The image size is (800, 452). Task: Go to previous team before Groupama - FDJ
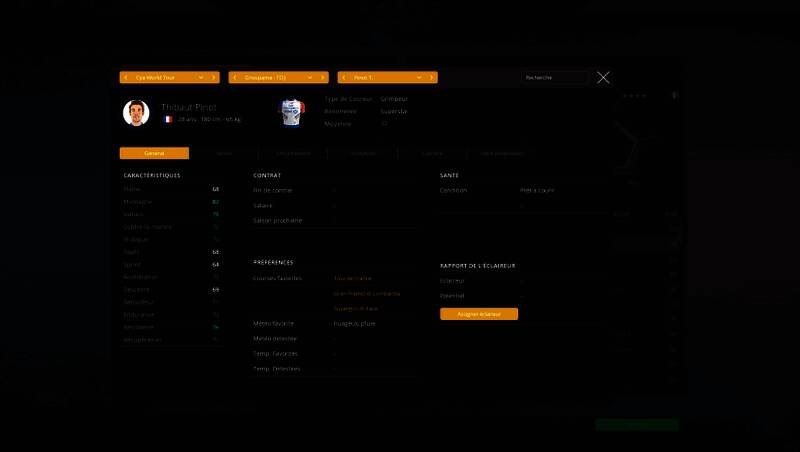point(234,77)
